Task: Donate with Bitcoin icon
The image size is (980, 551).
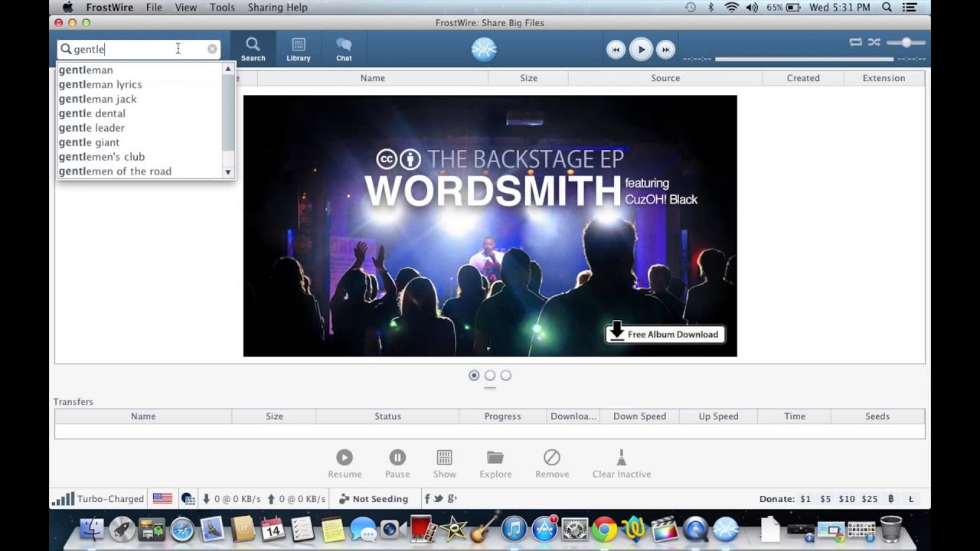Action: coord(891,499)
